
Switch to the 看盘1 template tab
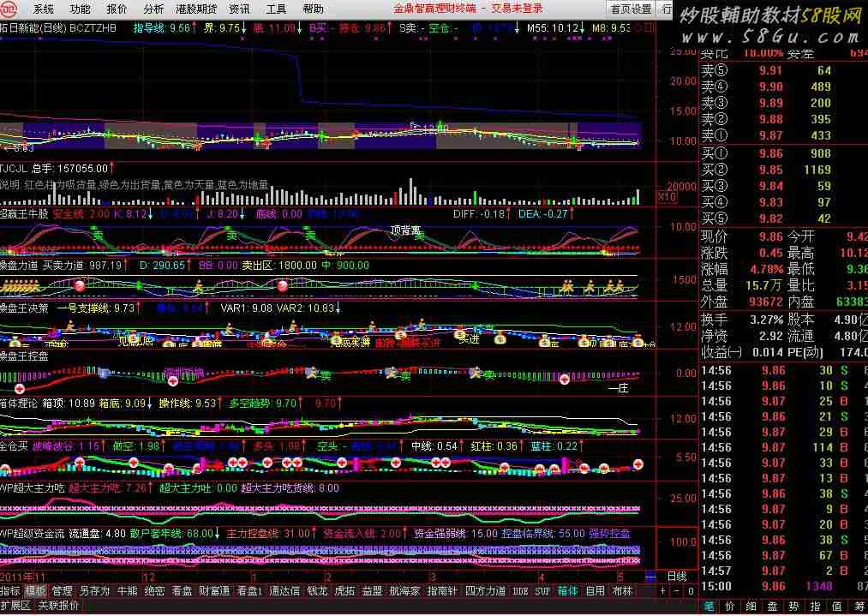(x=249, y=591)
